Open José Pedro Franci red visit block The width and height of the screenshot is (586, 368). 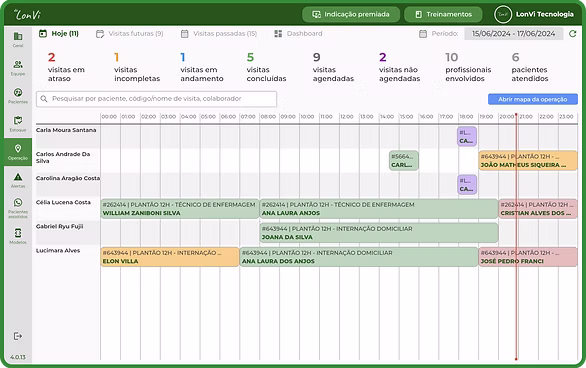(528, 257)
